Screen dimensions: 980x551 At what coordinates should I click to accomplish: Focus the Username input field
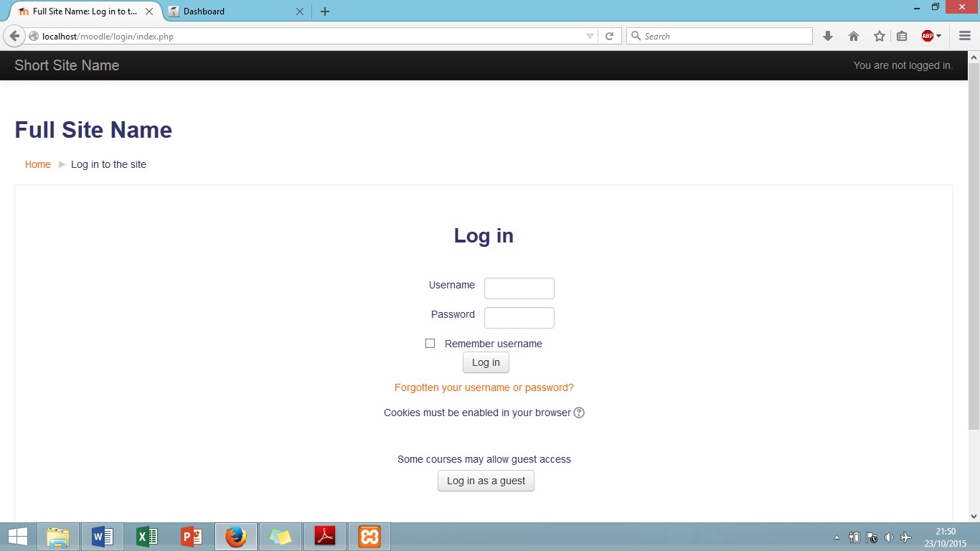point(519,288)
